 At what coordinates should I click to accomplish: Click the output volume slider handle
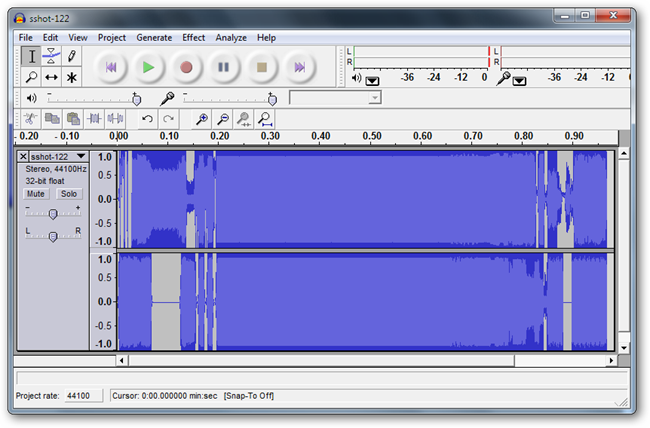[x=136, y=100]
